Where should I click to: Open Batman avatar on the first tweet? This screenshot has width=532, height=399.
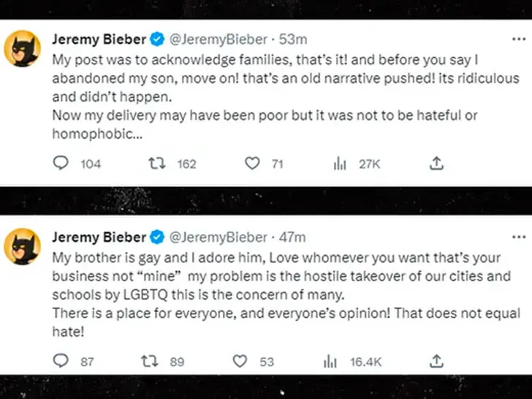[x=24, y=49]
